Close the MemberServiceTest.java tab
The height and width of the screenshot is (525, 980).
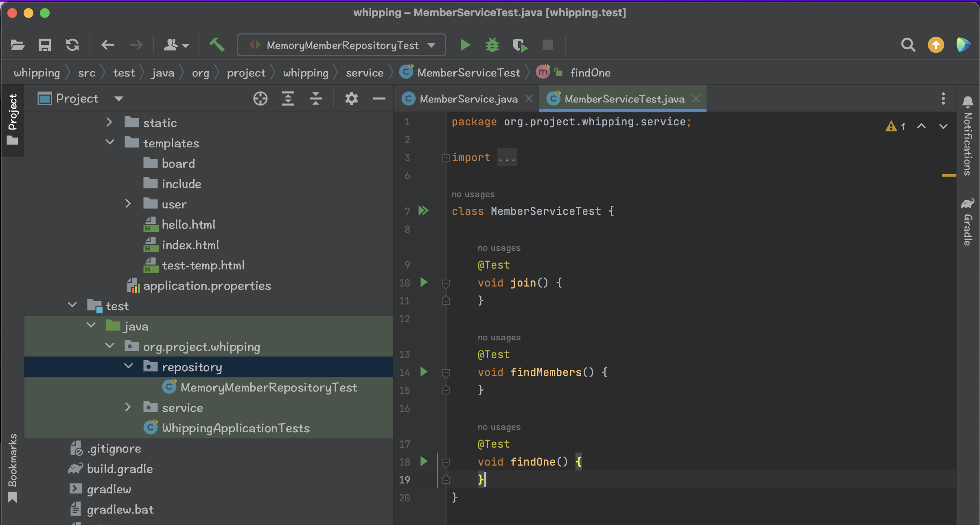click(x=696, y=98)
